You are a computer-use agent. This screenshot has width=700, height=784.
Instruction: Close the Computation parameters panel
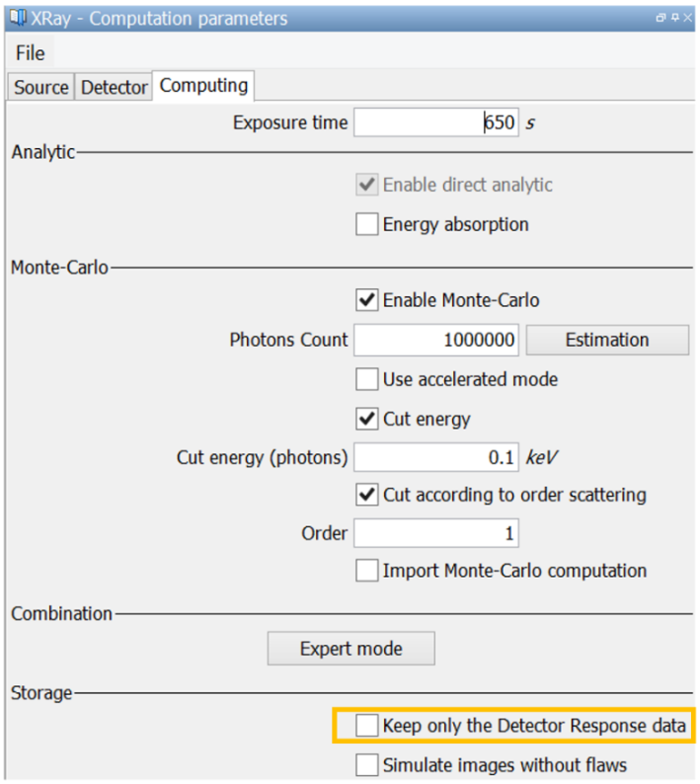[687, 18]
